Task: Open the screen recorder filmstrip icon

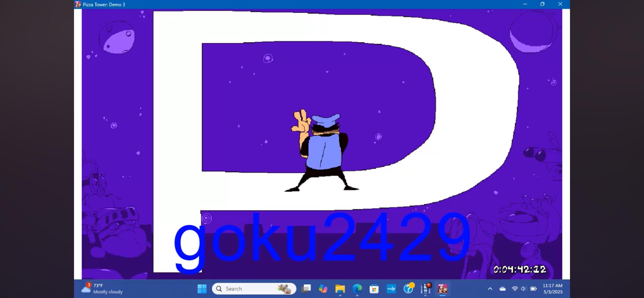Action: [x=426, y=289]
